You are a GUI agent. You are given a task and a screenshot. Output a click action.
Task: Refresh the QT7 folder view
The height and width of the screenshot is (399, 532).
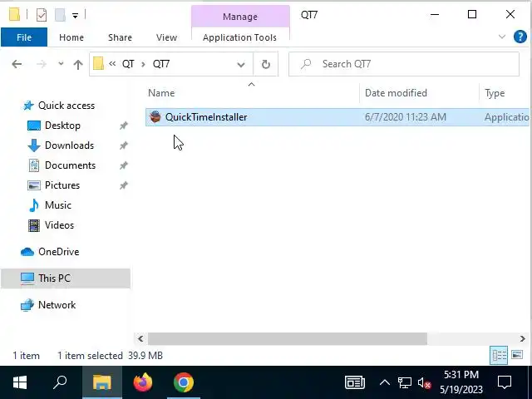266,64
